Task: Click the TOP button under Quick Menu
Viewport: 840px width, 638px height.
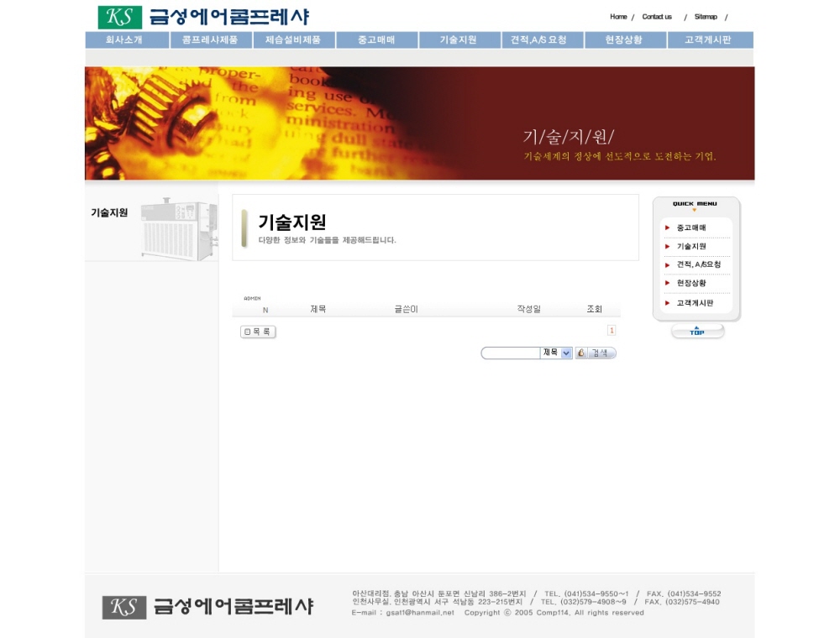Action: click(x=697, y=332)
